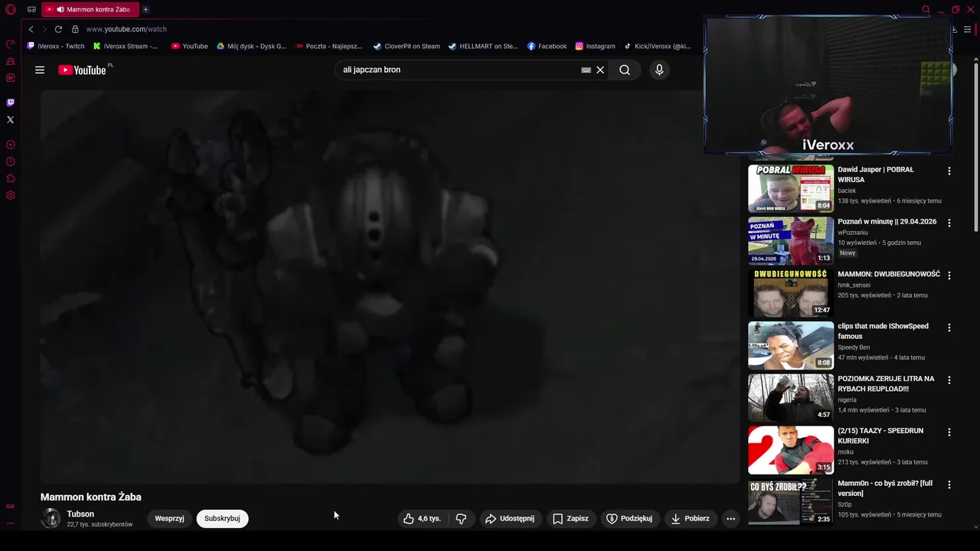Open Opera sidebar settings gear

tap(11, 195)
